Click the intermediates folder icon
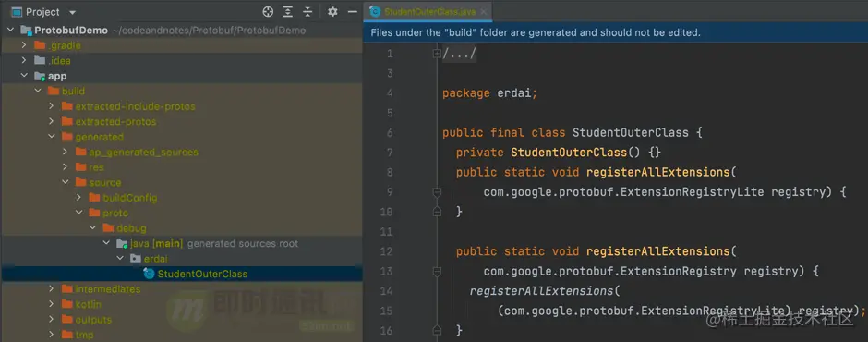Screen dimensions: 868x342 pyautogui.click(x=67, y=288)
